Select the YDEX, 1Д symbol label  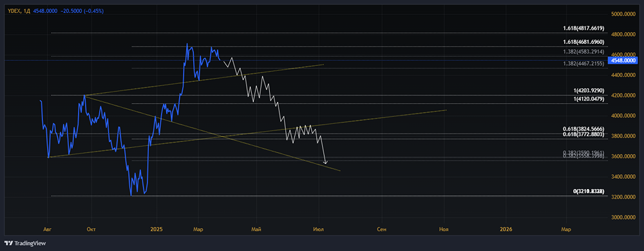click(19, 11)
